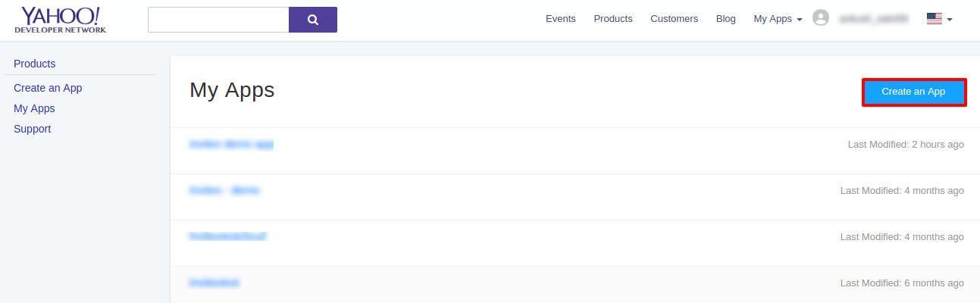
Task: Click the search input field
Action: (218, 20)
